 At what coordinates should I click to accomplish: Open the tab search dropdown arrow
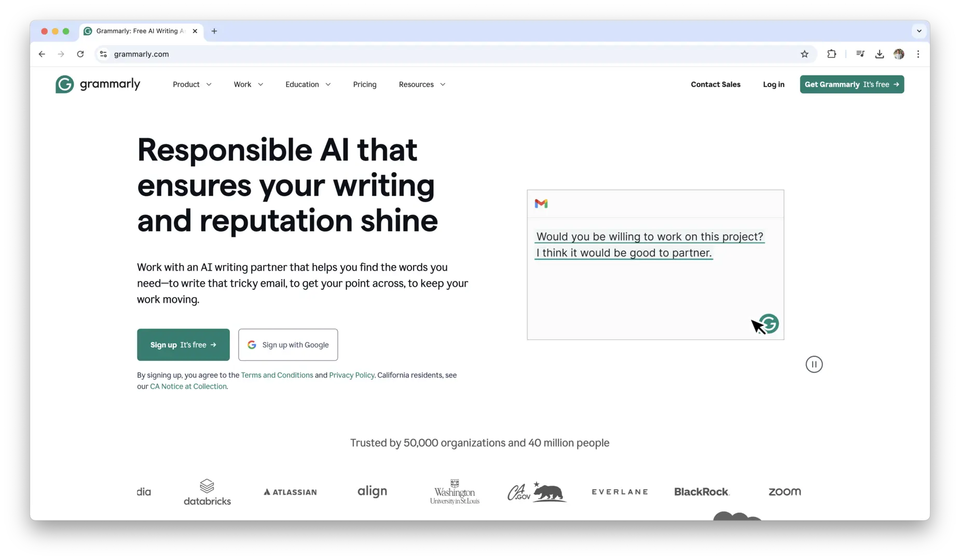pyautogui.click(x=919, y=31)
